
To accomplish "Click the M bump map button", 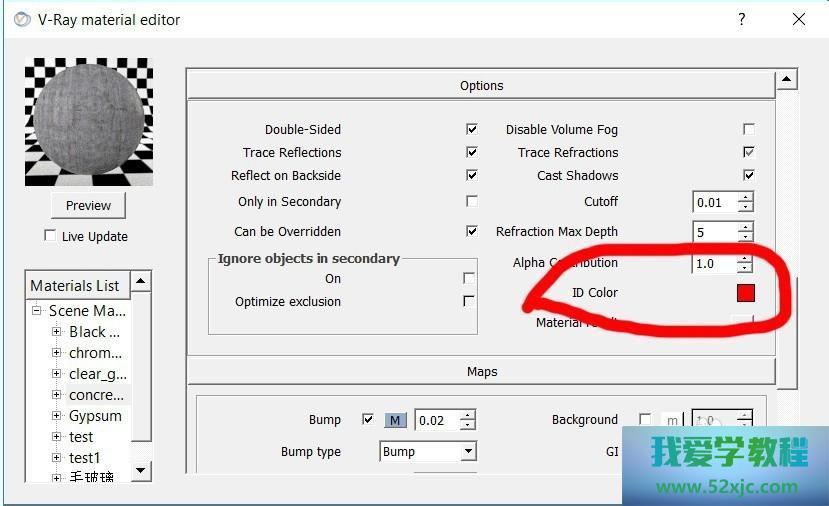I will click(396, 420).
